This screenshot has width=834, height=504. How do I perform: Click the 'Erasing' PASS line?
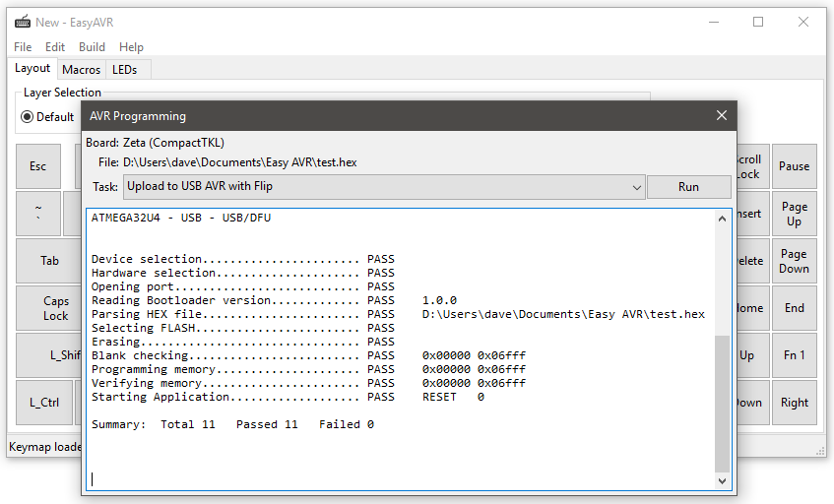(242, 342)
